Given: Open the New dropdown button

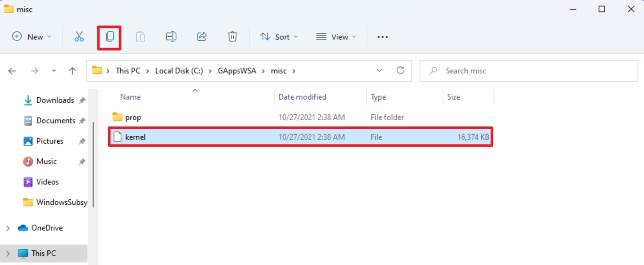Looking at the screenshot, I should [x=31, y=37].
